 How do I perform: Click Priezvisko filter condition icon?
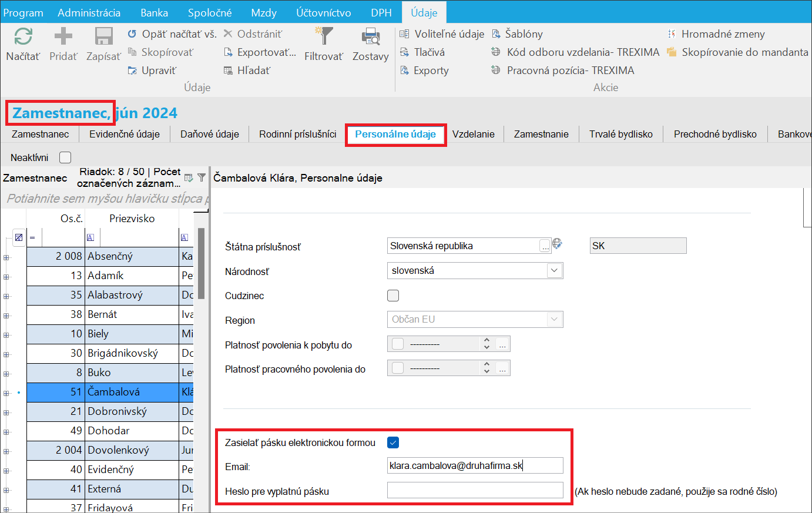click(90, 237)
